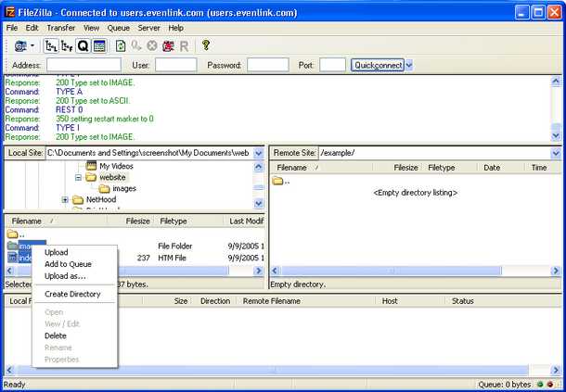Click the transfer queue scroll right arrow
This screenshot has width=566, height=392.
556,370
